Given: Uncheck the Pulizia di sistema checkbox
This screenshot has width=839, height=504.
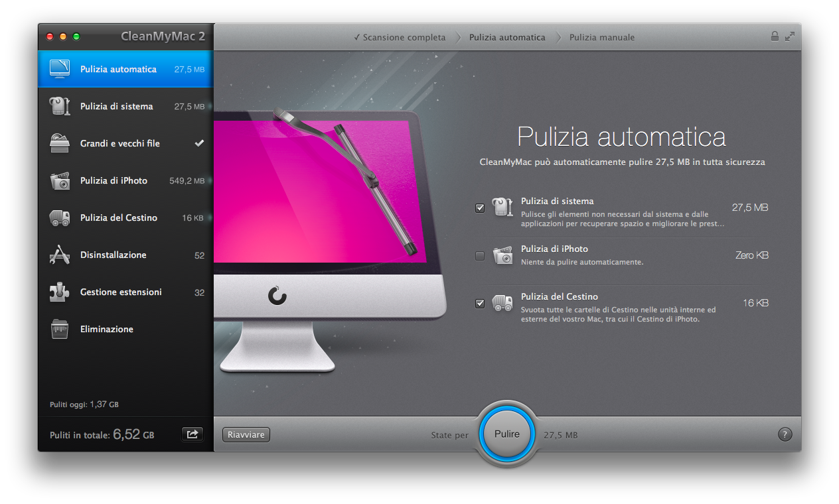Looking at the screenshot, I should [480, 208].
